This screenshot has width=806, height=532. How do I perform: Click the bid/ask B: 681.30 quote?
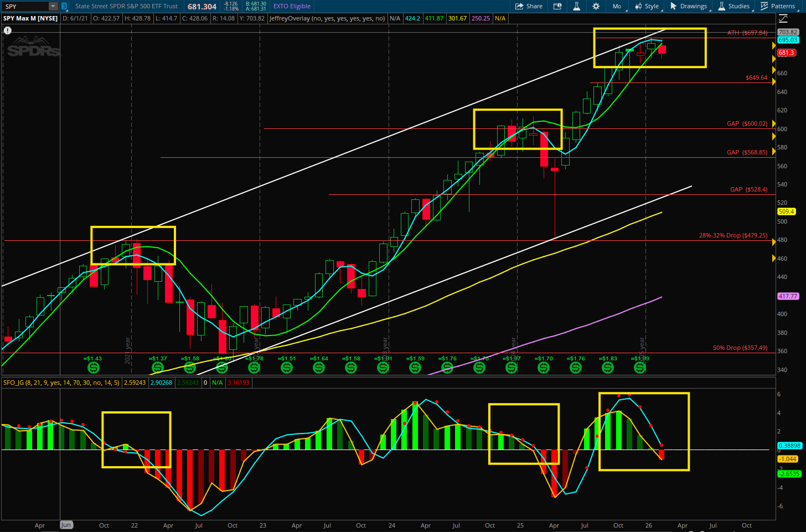coord(256,4)
